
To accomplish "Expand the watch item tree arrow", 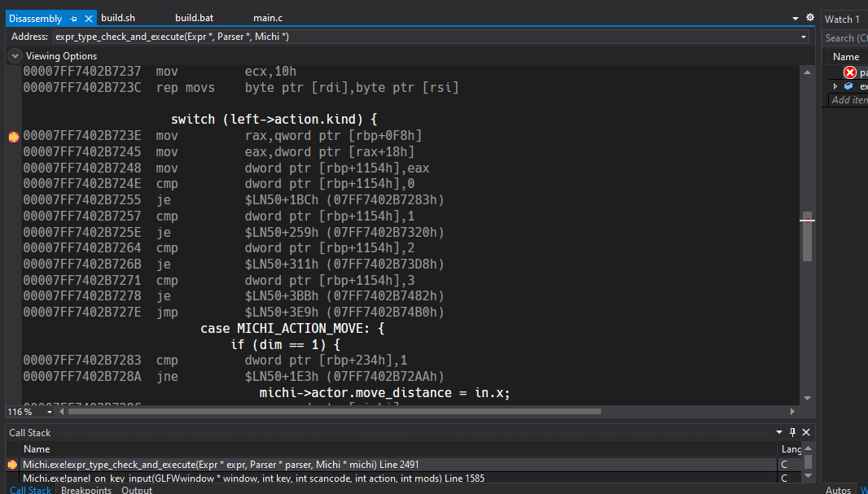I will (x=835, y=86).
